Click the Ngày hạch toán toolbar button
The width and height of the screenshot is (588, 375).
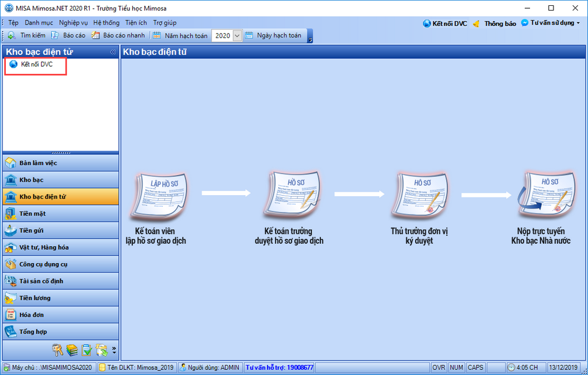273,35
